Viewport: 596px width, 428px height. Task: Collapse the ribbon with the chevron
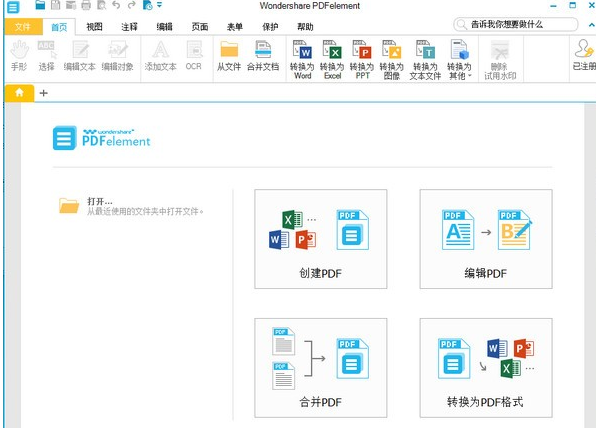(591, 25)
